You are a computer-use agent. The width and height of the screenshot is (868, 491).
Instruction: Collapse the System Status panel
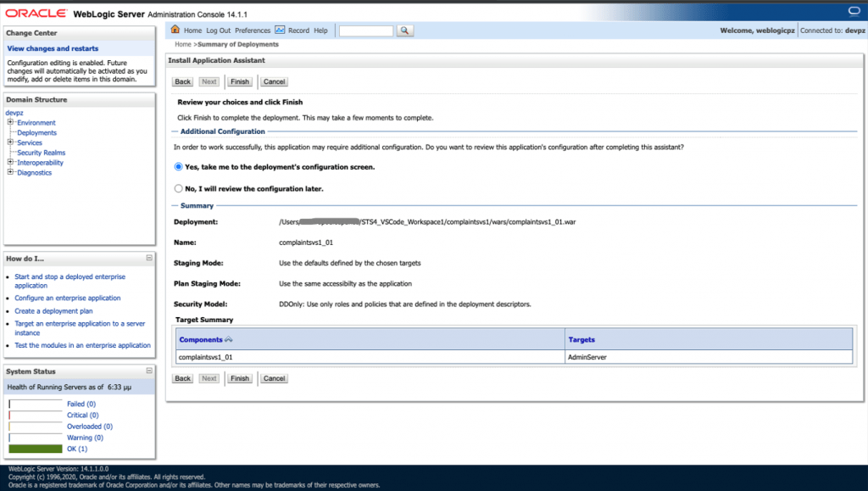[149, 371]
